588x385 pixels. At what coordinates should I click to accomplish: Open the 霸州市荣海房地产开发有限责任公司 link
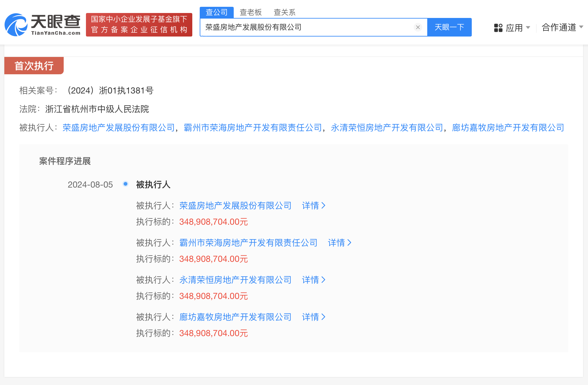[253, 127]
